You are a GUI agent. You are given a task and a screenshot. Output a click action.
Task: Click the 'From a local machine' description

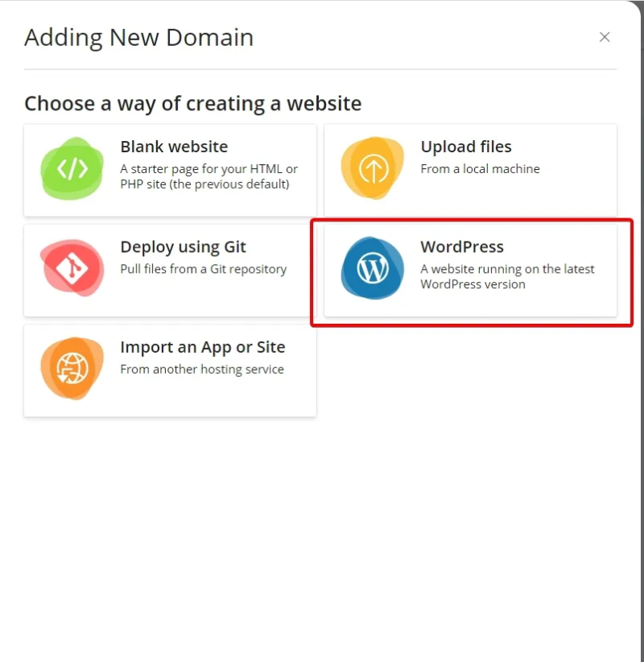(x=480, y=169)
